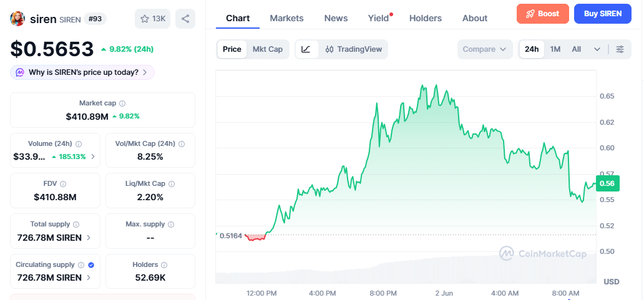Viewport: 644px width, 300px height.
Task: Click the 0.5164 opening price label
Action: (232, 236)
